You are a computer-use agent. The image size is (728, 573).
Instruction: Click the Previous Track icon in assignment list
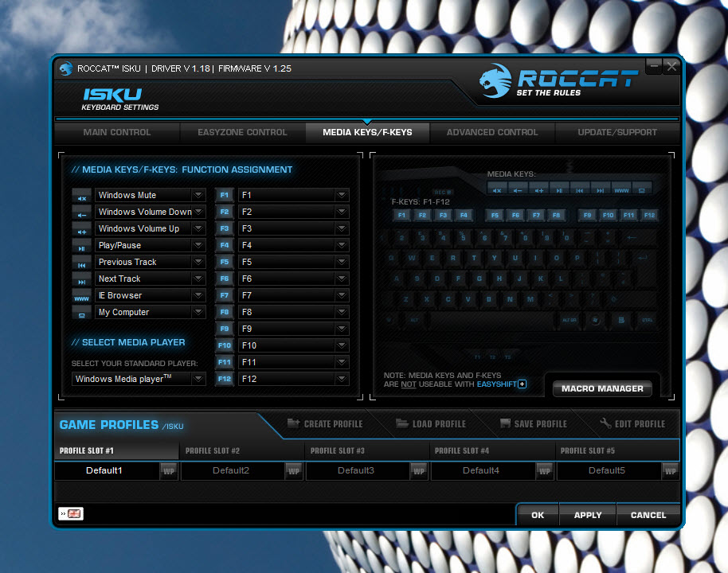(82, 263)
